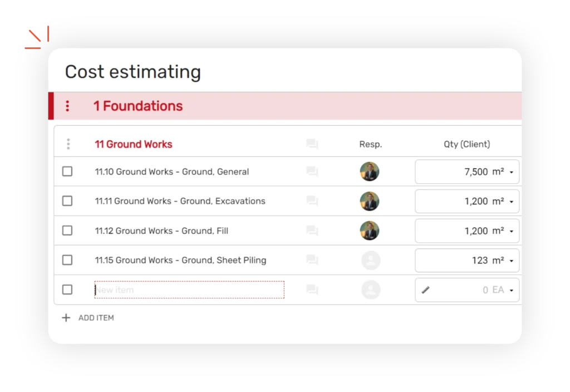Select the 11.11 Ground, Excavations checkbox
570x392 pixels.
click(x=67, y=201)
